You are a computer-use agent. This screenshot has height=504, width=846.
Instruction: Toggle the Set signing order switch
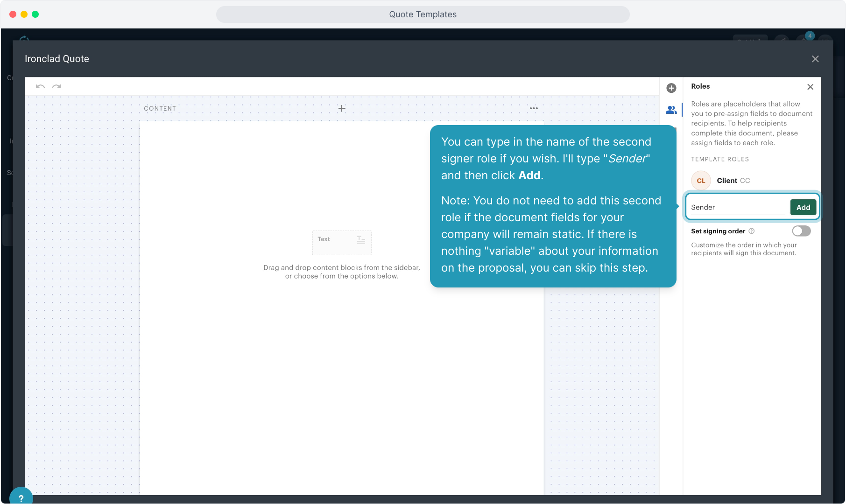tap(801, 231)
